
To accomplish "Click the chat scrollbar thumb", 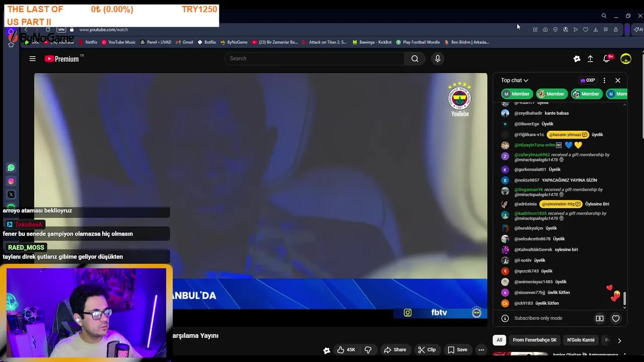I will (625, 299).
